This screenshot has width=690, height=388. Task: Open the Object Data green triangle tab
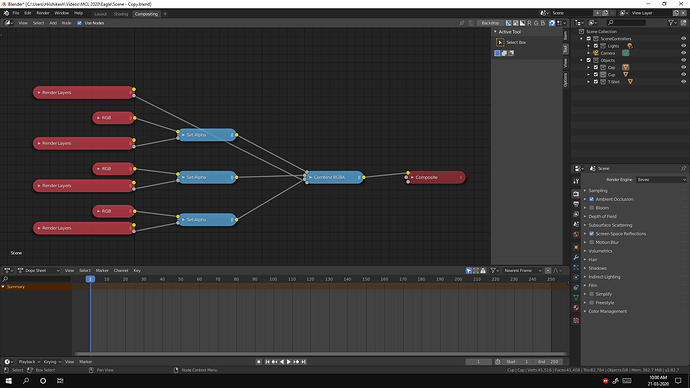pos(576,297)
